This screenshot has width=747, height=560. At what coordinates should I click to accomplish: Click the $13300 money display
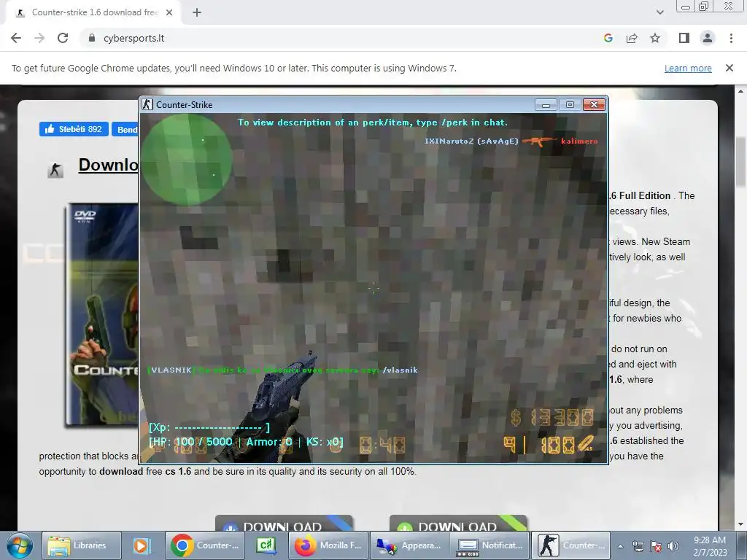pyautogui.click(x=553, y=417)
